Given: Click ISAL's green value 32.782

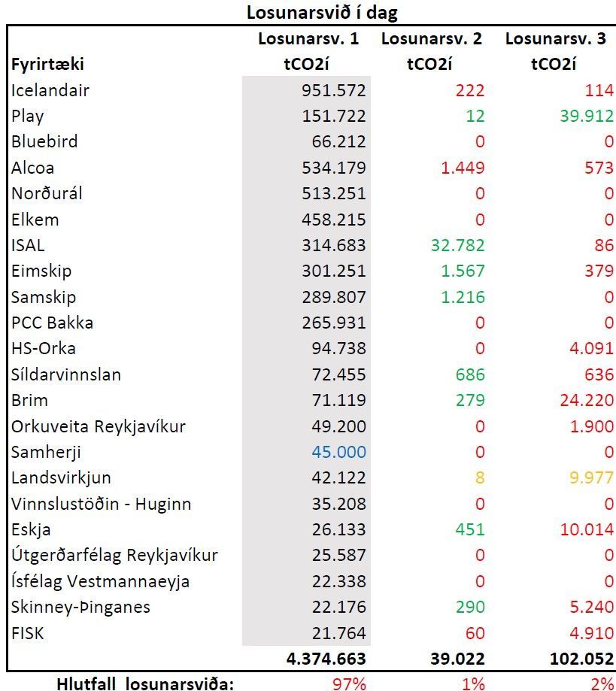Looking at the screenshot, I should (x=458, y=245).
